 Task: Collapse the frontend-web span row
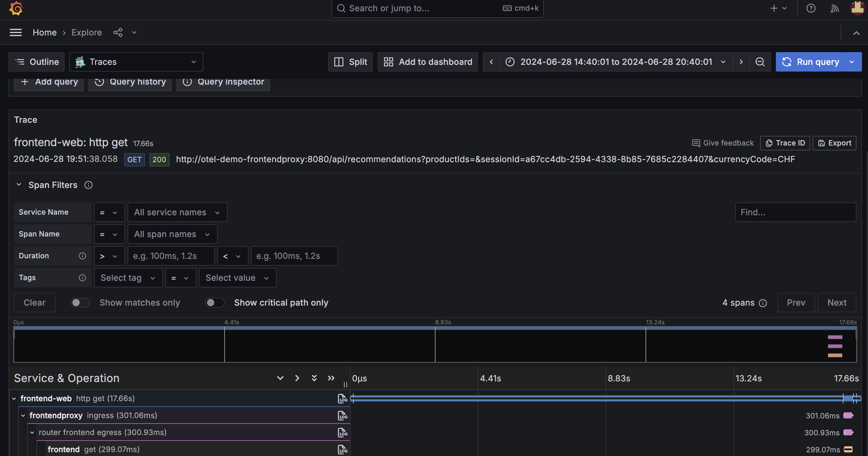point(14,398)
